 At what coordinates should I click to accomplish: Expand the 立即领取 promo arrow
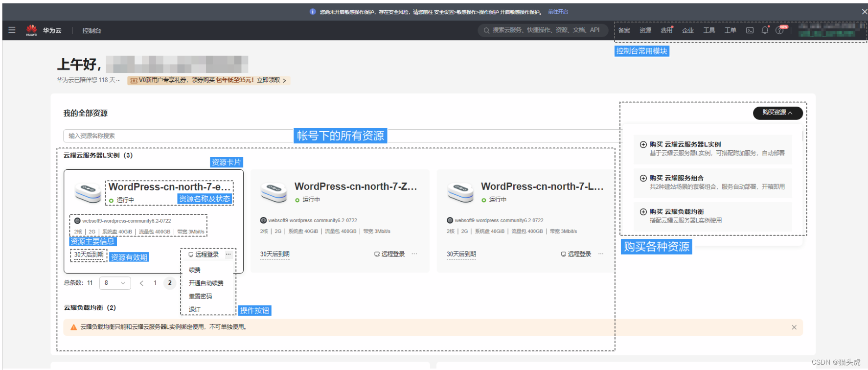tap(284, 80)
